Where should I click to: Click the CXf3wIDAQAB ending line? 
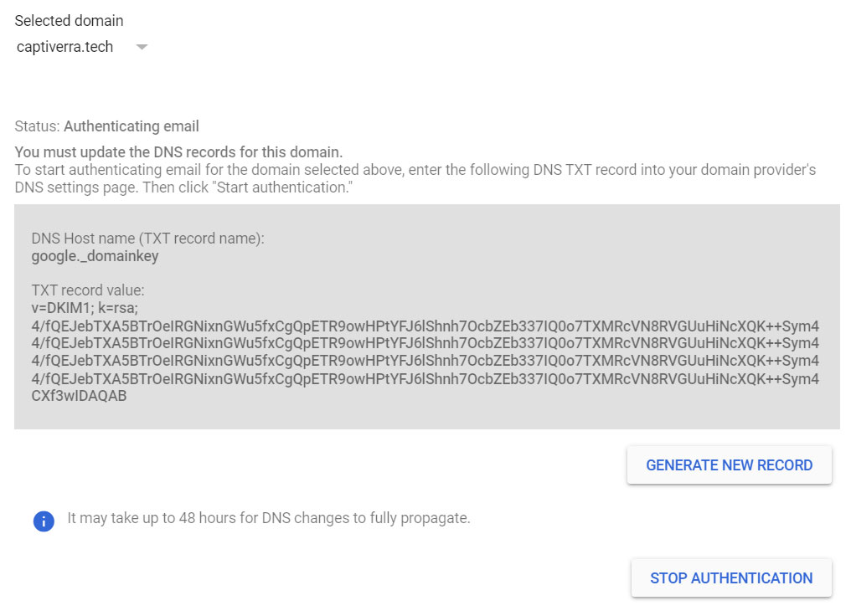[x=79, y=396]
